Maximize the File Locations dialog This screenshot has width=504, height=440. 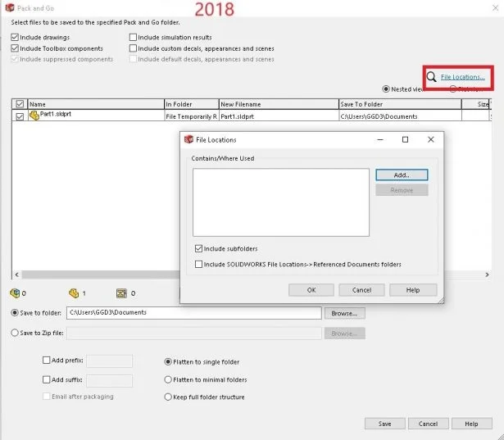(x=406, y=139)
